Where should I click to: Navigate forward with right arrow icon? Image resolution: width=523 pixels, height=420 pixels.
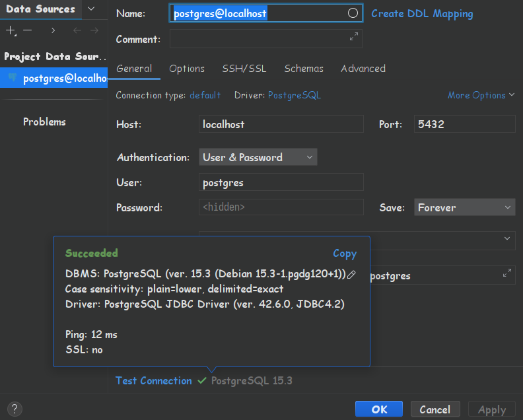94,30
